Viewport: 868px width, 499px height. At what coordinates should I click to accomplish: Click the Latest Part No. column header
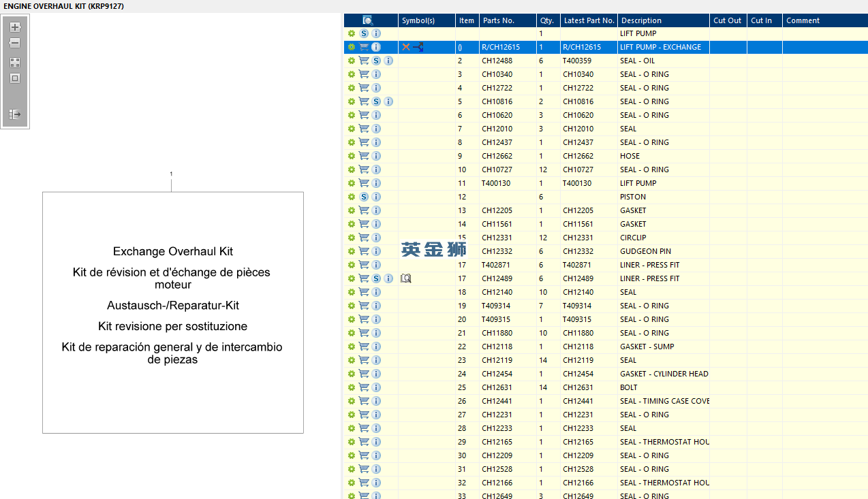[589, 20]
